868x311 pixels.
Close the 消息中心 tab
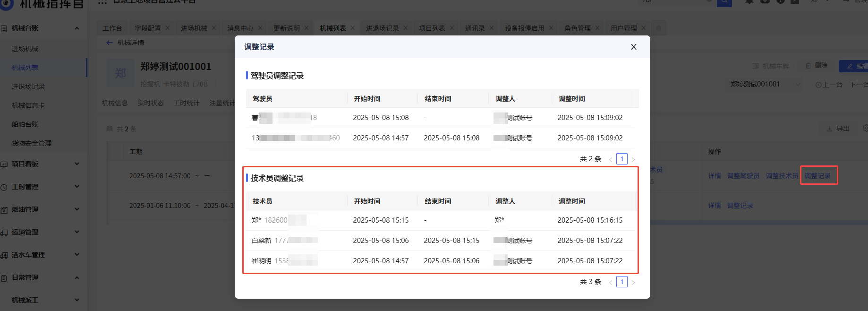click(260, 28)
